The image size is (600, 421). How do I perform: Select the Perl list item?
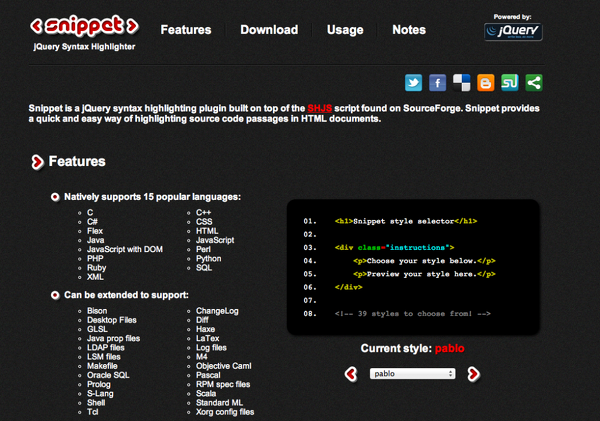tap(203, 250)
